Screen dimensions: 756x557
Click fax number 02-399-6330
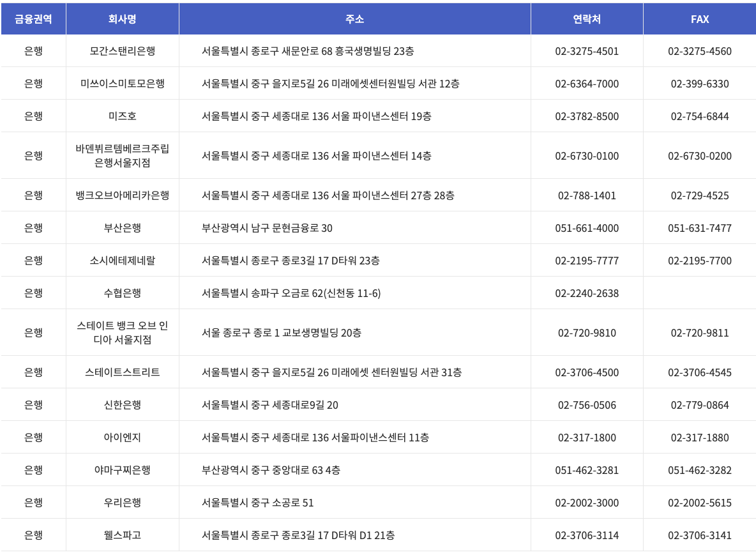[x=700, y=84]
